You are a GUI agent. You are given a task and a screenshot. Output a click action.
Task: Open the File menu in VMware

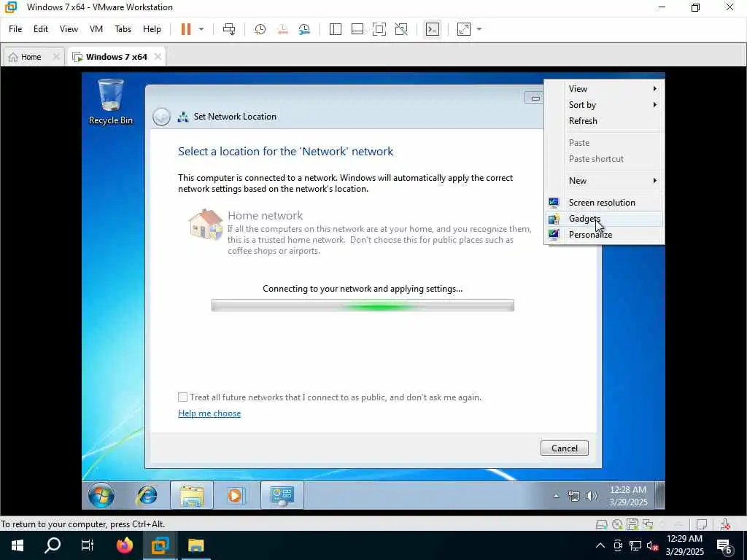pyautogui.click(x=15, y=29)
